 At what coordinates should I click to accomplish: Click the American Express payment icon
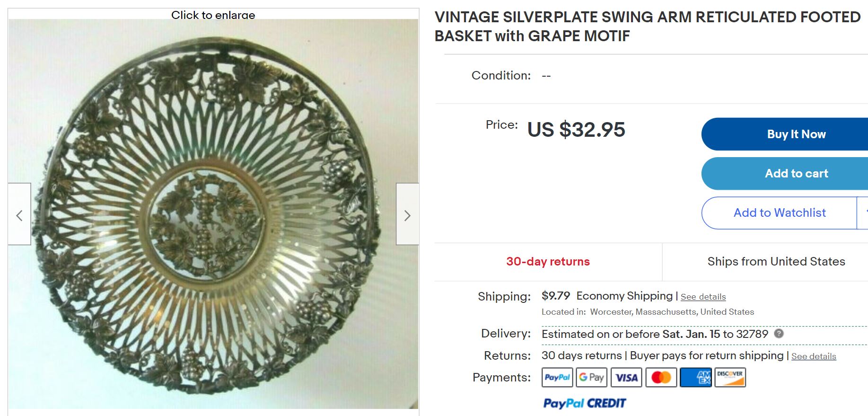[695, 377]
